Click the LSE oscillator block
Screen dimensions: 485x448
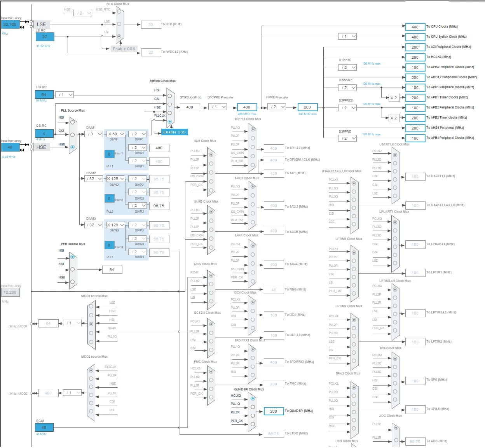tap(42, 24)
